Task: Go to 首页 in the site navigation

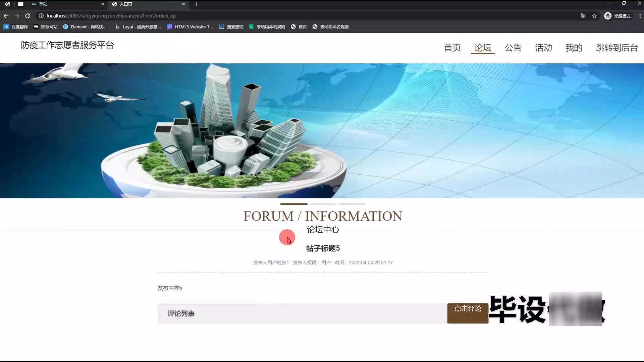Action: click(x=452, y=48)
